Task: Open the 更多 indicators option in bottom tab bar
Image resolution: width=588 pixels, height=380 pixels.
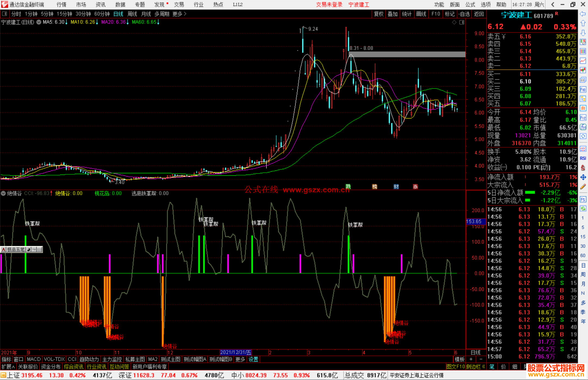Action: pos(240,359)
